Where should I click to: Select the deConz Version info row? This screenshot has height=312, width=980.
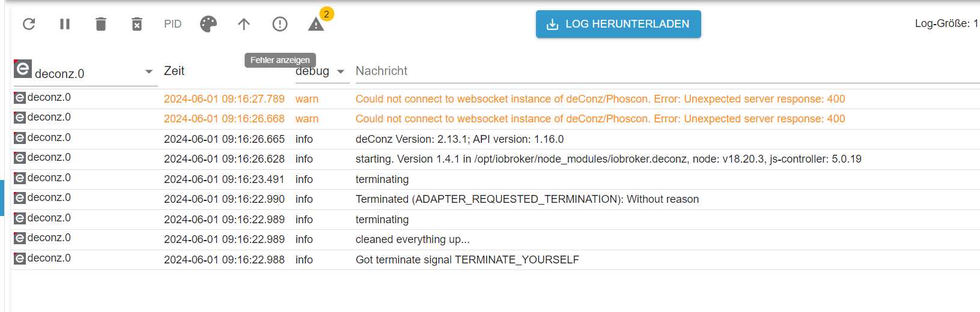pos(459,139)
